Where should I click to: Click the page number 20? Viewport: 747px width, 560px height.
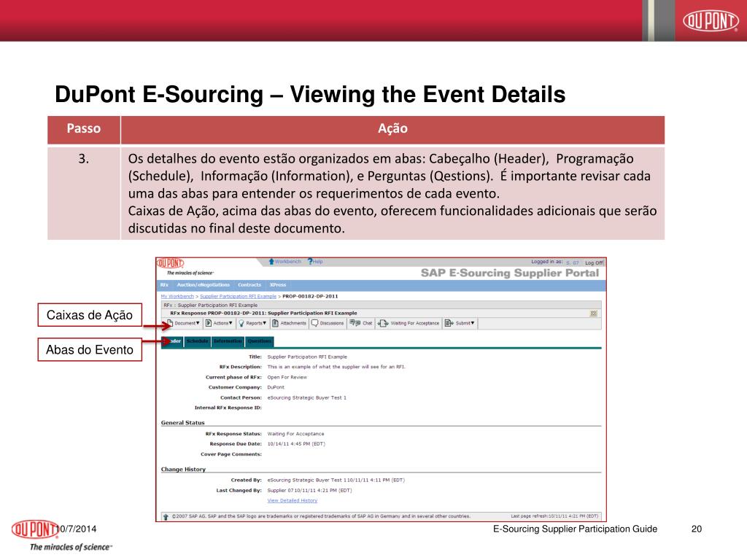click(x=697, y=529)
